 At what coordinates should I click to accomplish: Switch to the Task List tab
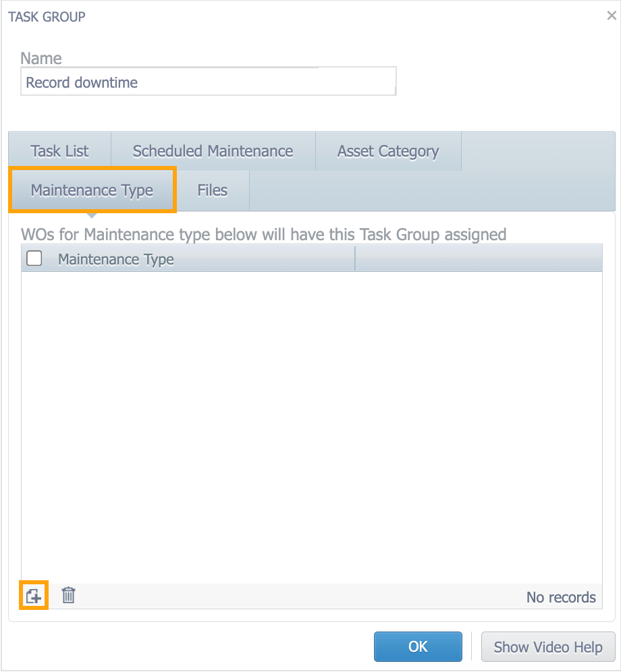pyautogui.click(x=59, y=151)
